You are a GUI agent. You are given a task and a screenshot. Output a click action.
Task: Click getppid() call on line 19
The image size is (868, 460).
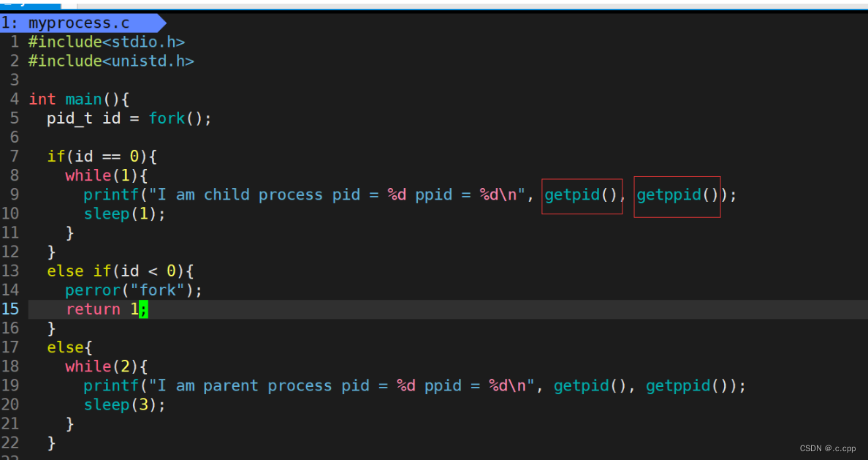686,385
